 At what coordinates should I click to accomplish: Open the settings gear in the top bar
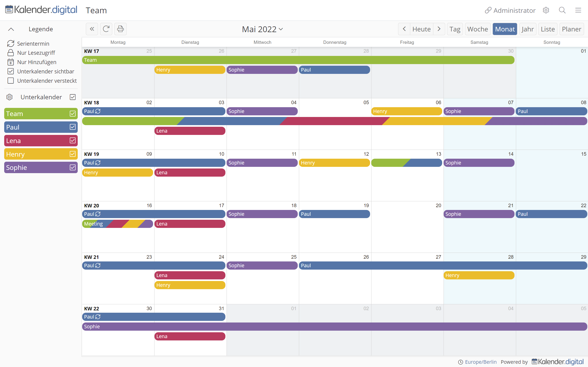(x=546, y=10)
